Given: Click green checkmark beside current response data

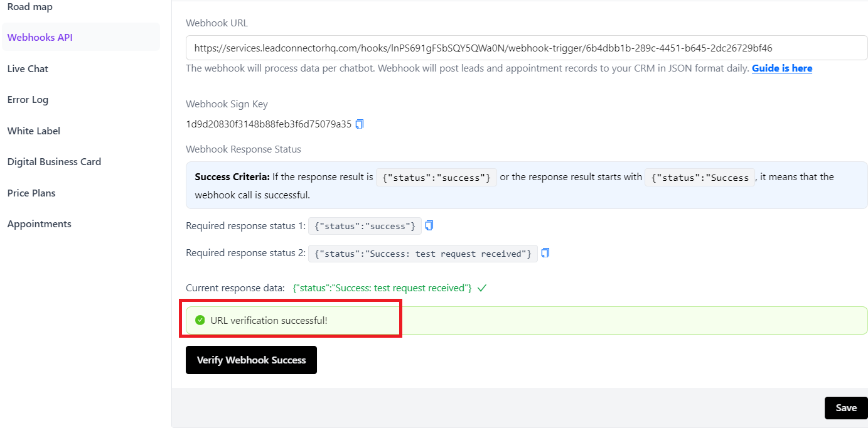Looking at the screenshot, I should pyautogui.click(x=482, y=288).
